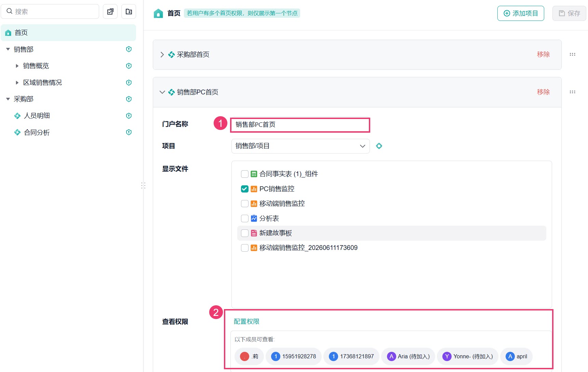Click the 17368121897 member chip

pos(351,357)
